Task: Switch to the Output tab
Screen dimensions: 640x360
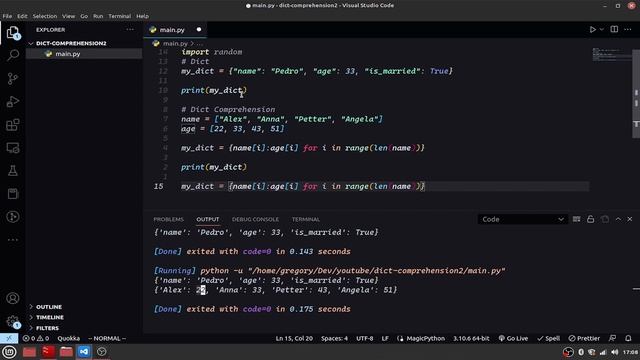Action: (x=208, y=219)
